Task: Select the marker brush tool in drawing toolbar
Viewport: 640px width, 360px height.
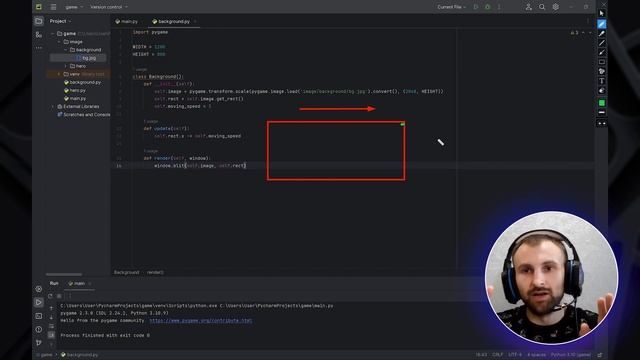Action: pos(602,33)
